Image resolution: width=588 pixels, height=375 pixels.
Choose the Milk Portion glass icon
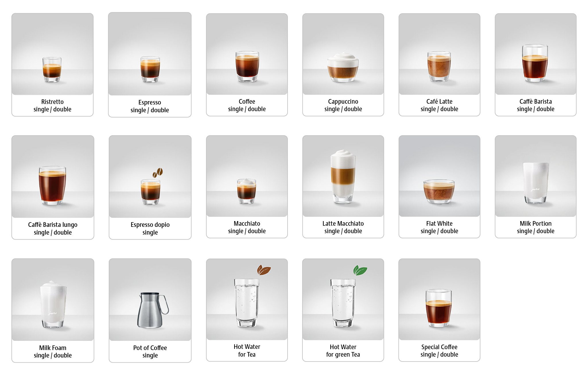click(x=536, y=183)
